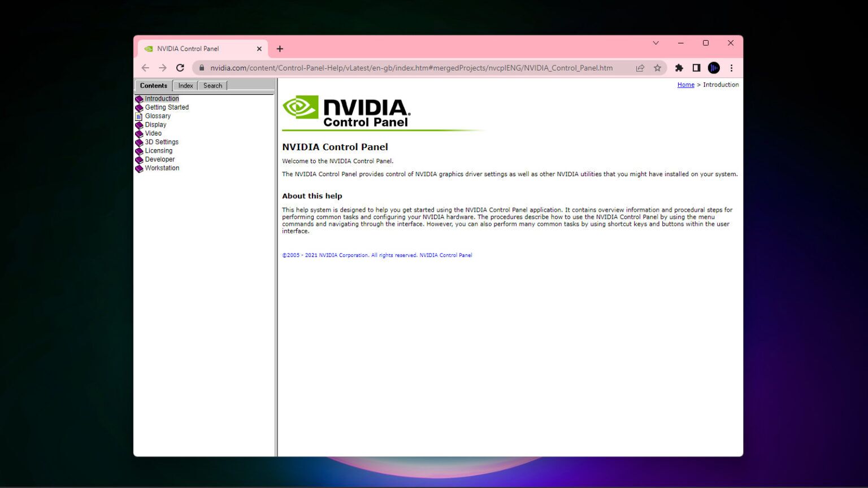
Task: Click the NVIDIA Corporation copyright link
Action: pos(338,255)
